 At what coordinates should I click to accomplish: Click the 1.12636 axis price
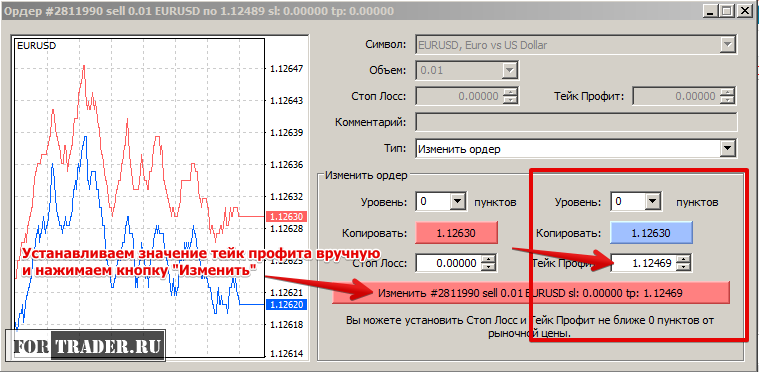coord(287,165)
